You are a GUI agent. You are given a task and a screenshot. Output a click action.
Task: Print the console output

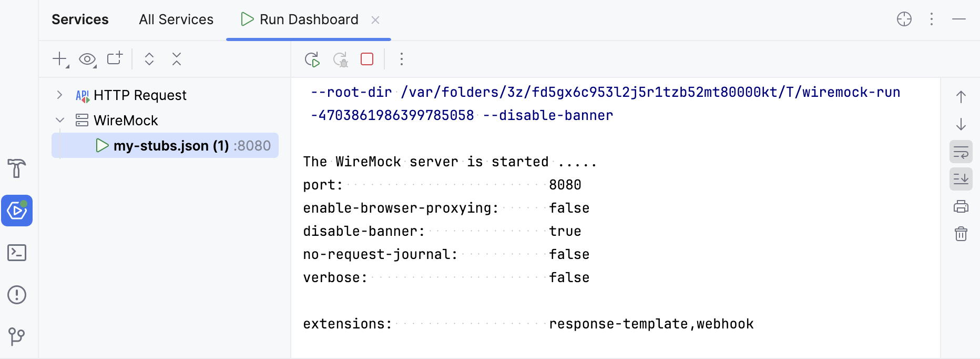961,206
